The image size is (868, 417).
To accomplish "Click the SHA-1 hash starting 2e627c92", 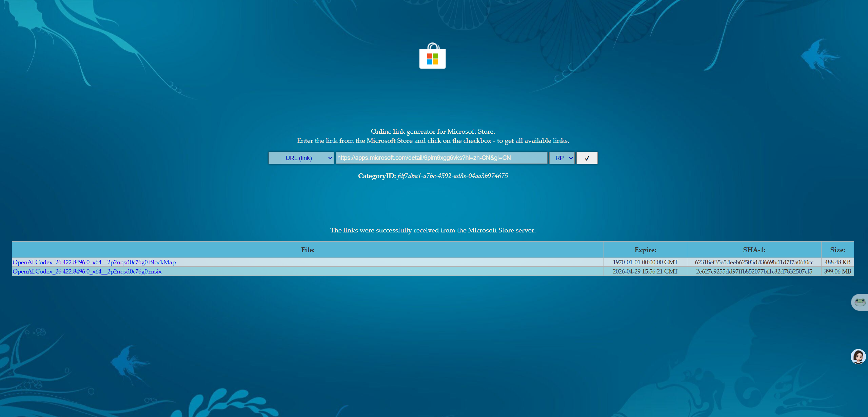I will [x=754, y=271].
